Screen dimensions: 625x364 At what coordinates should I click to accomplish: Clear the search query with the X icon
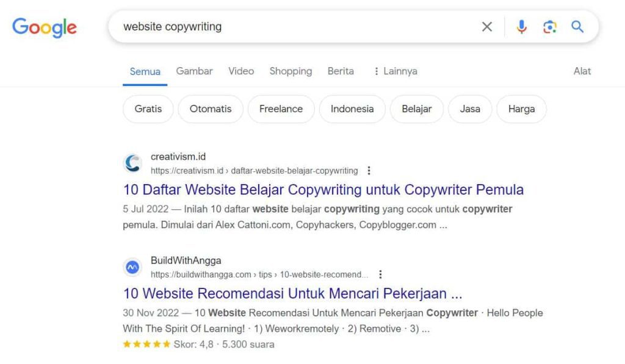[x=487, y=26]
